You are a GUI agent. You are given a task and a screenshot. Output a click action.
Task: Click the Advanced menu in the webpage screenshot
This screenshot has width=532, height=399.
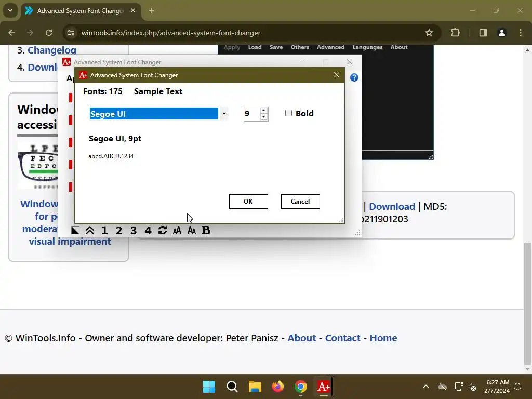(331, 47)
